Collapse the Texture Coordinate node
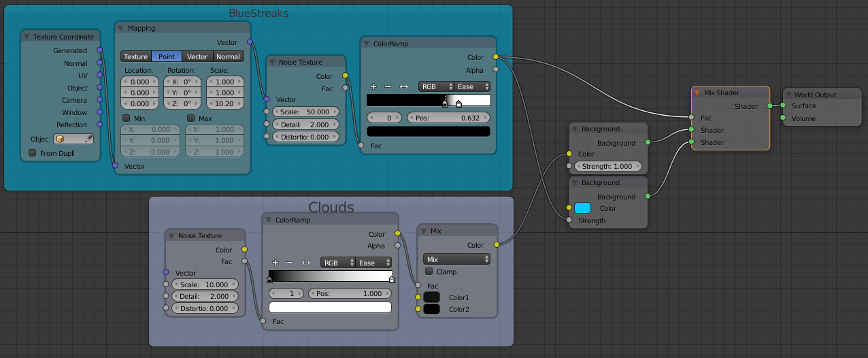This screenshot has width=868, height=358. 27,37
